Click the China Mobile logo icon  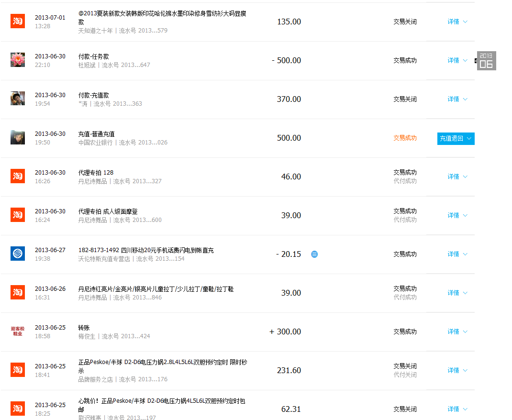click(x=18, y=254)
